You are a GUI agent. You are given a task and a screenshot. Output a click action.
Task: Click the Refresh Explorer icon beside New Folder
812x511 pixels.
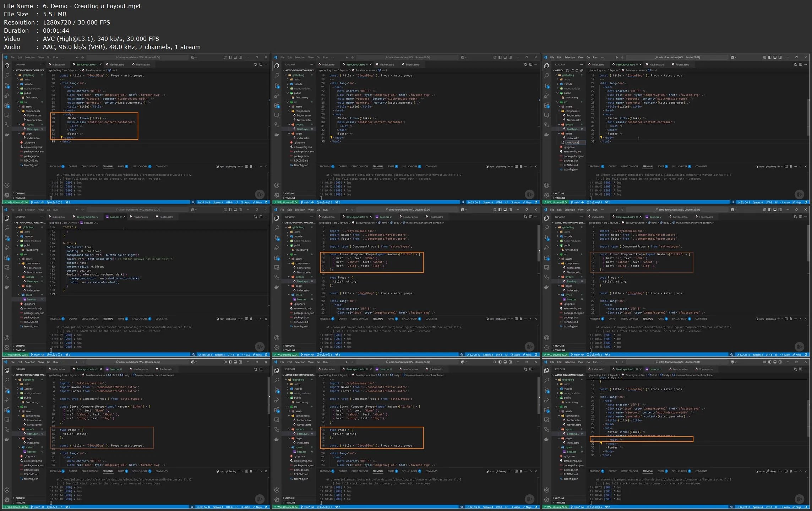[577, 70]
